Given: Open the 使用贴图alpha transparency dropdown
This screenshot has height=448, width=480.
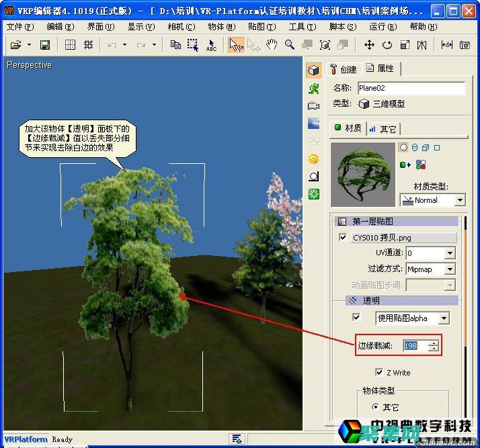Looking at the screenshot, I should [444, 318].
